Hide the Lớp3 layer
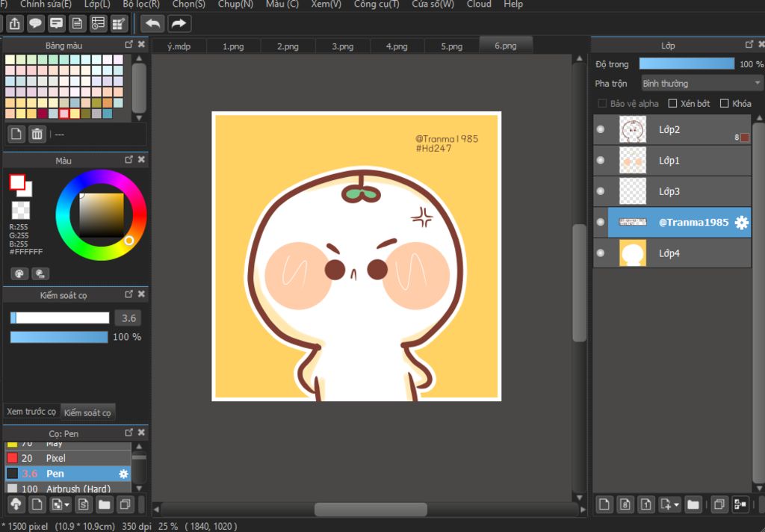This screenshot has width=765, height=532. 601,191
